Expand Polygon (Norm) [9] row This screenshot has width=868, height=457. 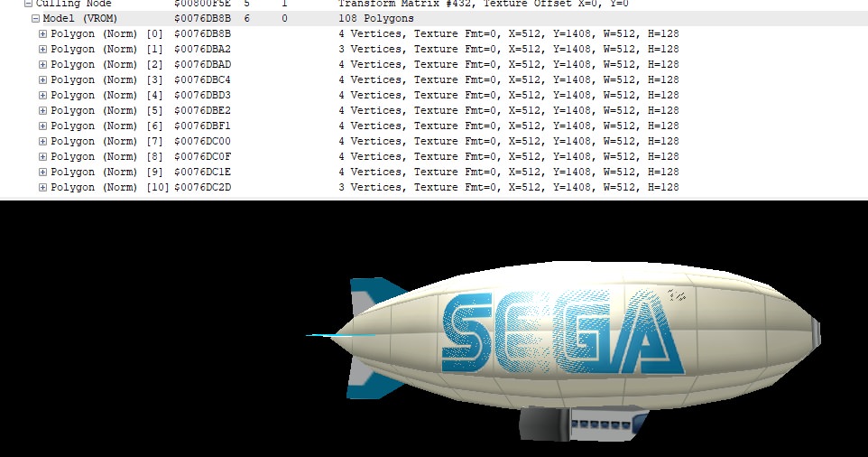click(x=42, y=173)
